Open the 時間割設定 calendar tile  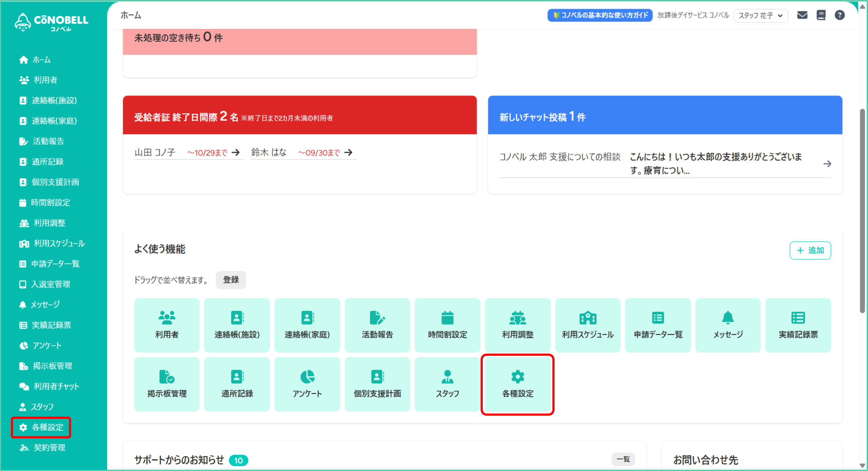tap(447, 325)
